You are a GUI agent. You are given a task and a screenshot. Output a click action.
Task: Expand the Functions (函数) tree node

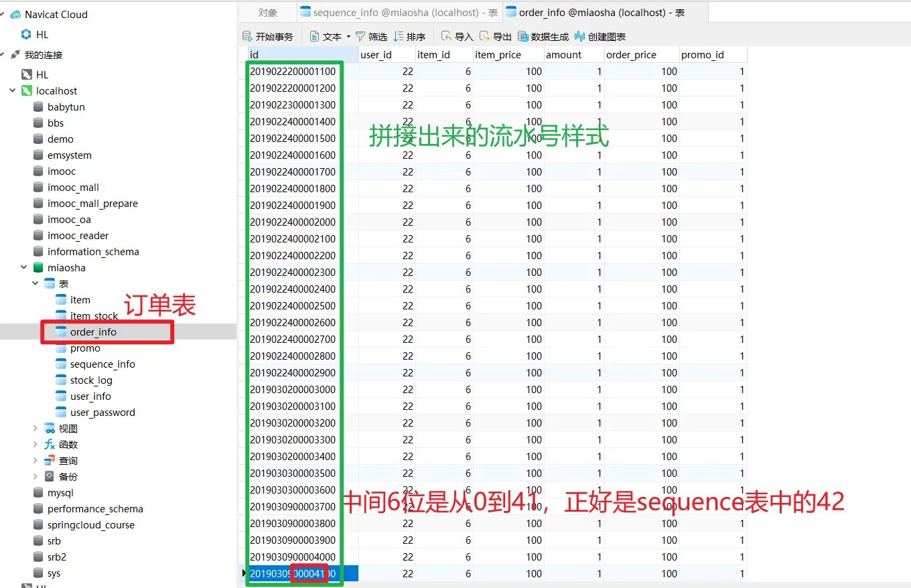click(x=36, y=445)
